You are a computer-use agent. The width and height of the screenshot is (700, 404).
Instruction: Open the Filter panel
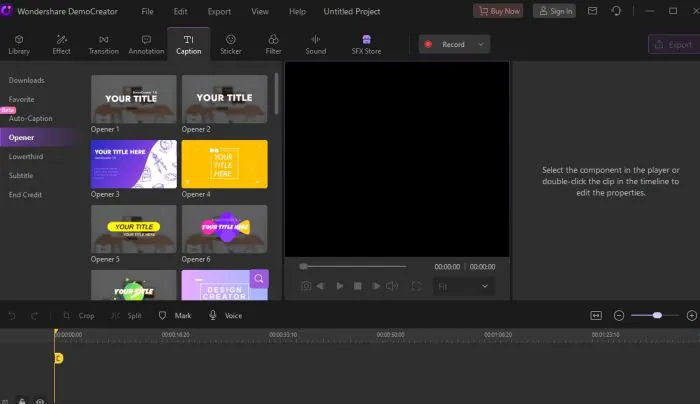coord(273,45)
